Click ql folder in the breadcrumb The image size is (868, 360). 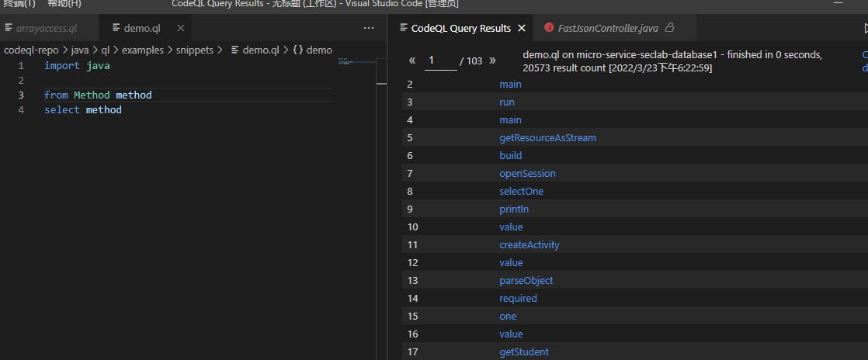click(x=105, y=50)
